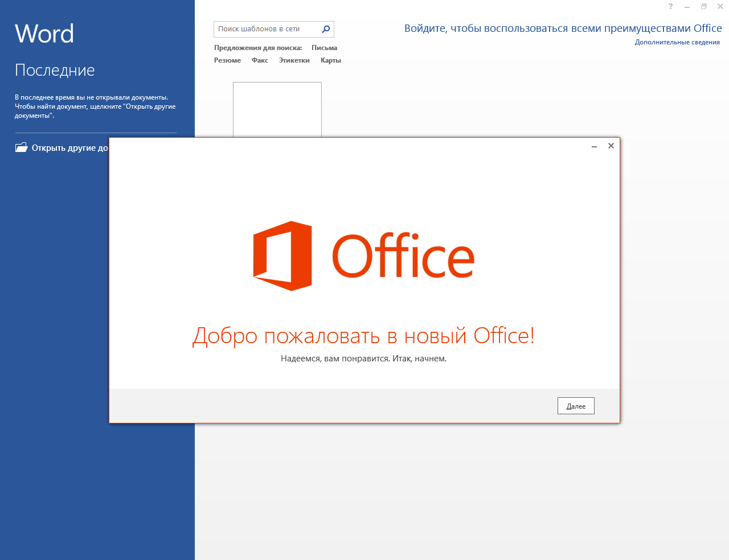Click the Office logo icon in the welcome dialog
The image size is (729, 560).
pos(282,256)
